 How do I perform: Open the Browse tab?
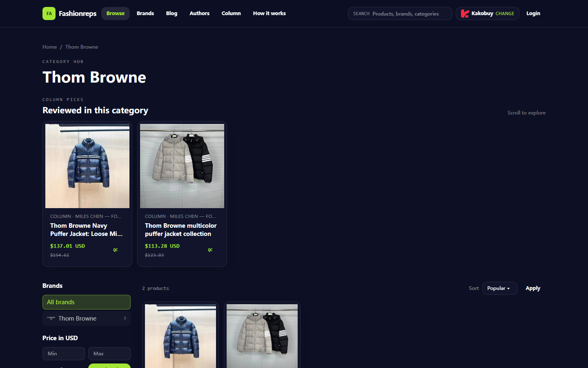(x=116, y=13)
